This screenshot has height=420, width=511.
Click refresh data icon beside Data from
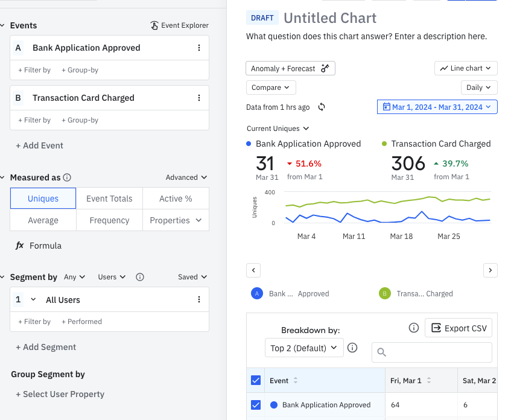pos(322,107)
